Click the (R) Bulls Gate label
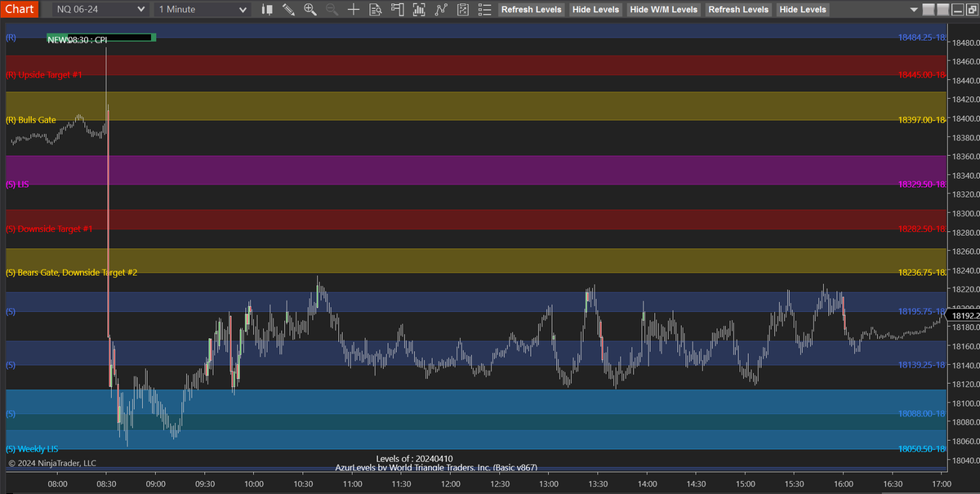Screen dimensions: 980x494 [31, 120]
